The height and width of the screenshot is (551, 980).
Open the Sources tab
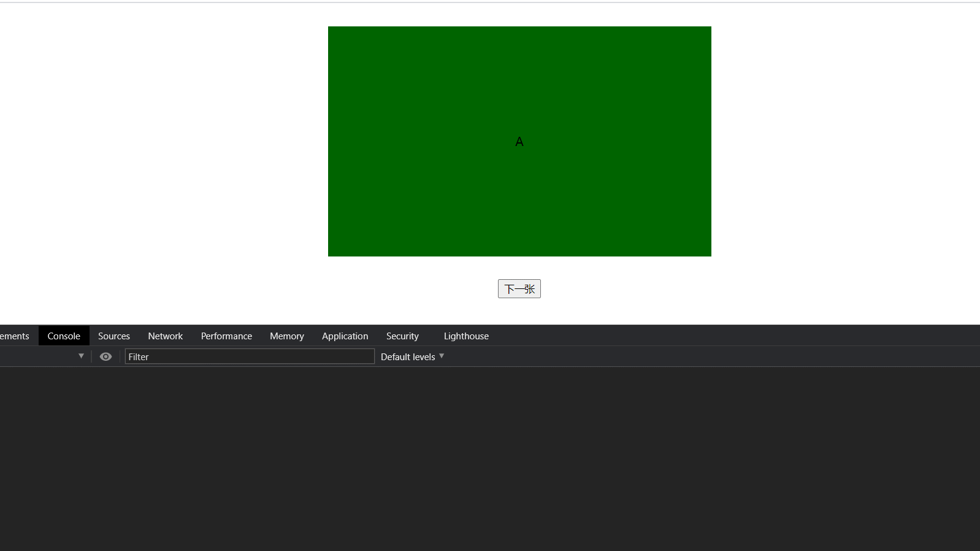coord(114,336)
